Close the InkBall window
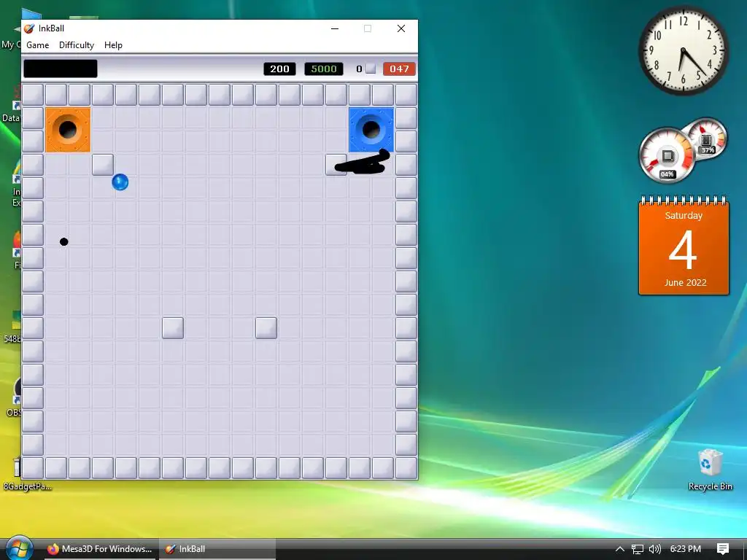 (x=401, y=28)
